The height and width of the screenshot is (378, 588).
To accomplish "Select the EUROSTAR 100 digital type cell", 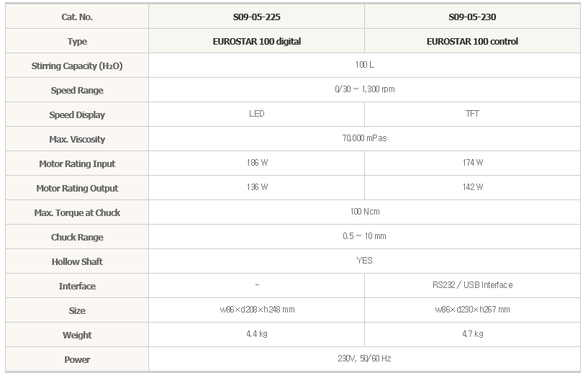I will pos(256,41).
